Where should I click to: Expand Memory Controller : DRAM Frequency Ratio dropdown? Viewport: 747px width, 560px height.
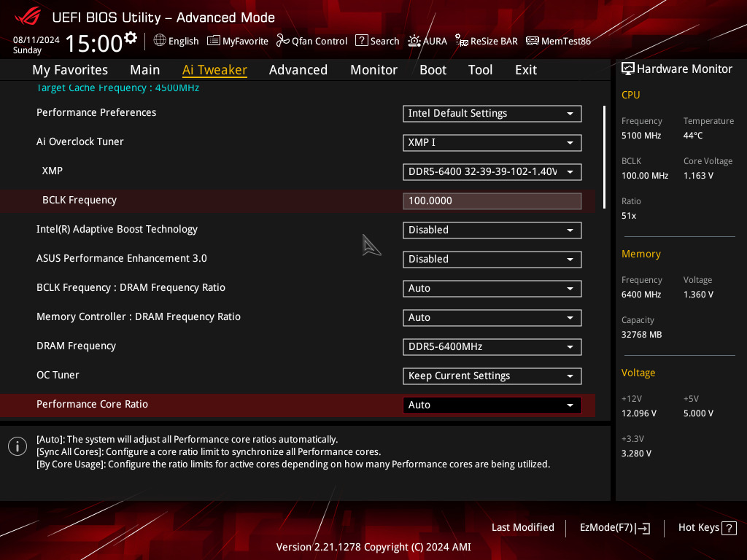tap(492, 317)
